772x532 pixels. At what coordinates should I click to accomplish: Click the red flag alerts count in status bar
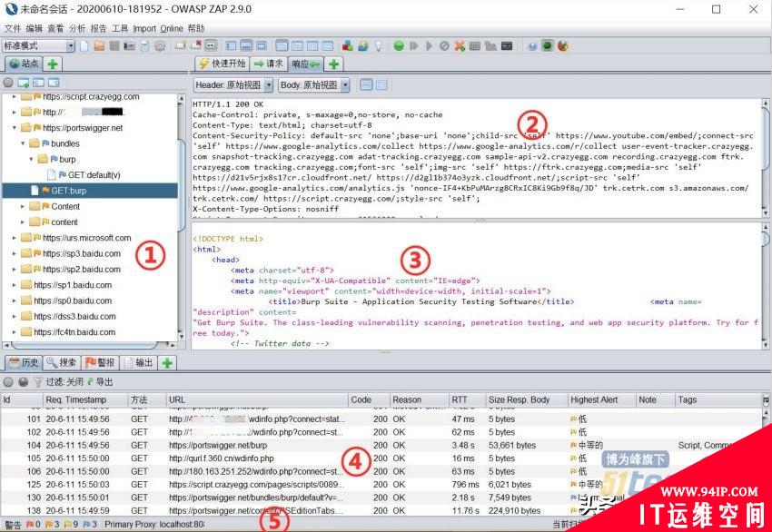click(33, 525)
